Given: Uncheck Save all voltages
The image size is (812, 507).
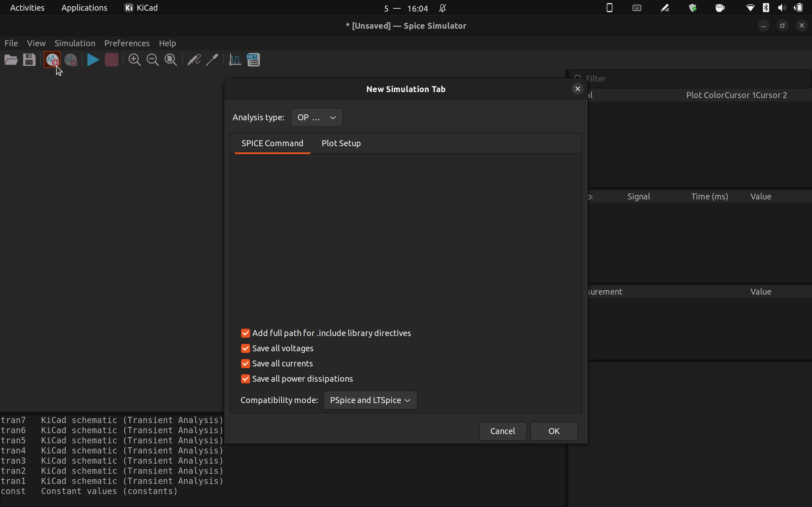Looking at the screenshot, I should point(245,348).
